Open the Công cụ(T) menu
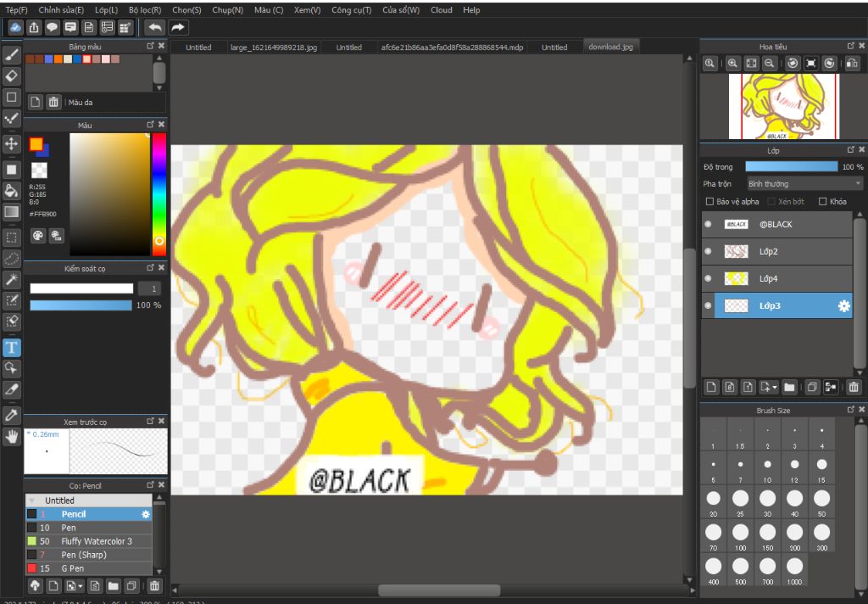 (352, 10)
